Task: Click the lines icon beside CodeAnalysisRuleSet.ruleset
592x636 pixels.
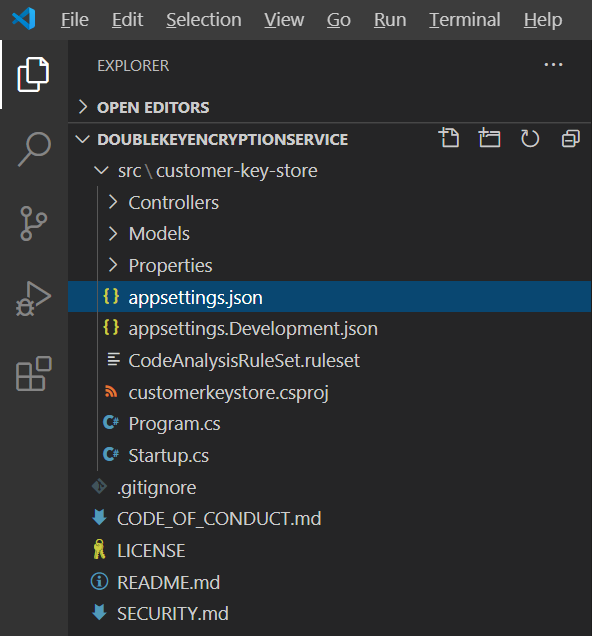Action: (113, 359)
